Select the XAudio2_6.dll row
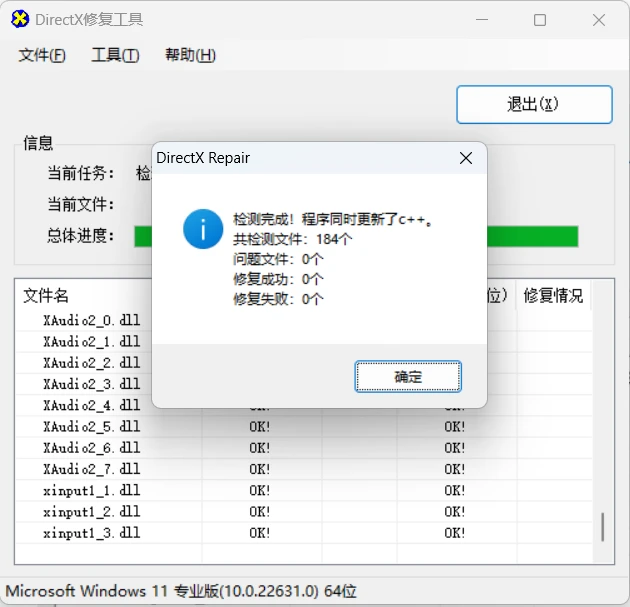This screenshot has height=607, width=630. pos(304,448)
